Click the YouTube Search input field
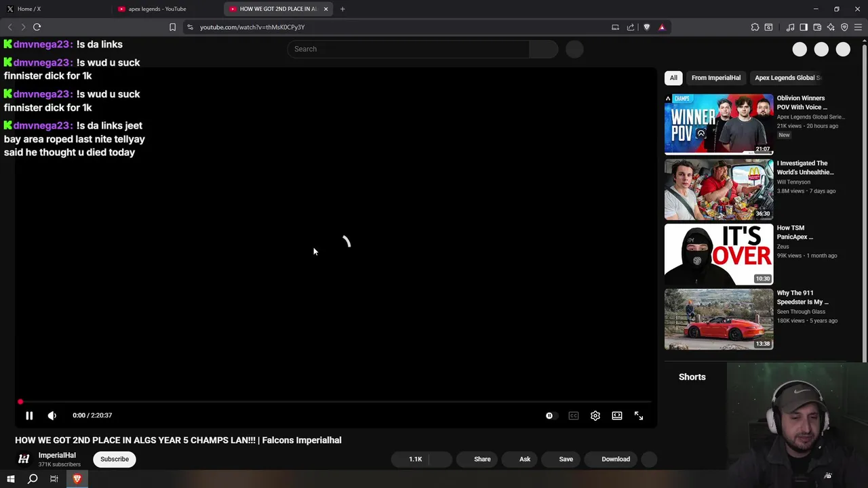This screenshot has height=488, width=868. tap(408, 49)
